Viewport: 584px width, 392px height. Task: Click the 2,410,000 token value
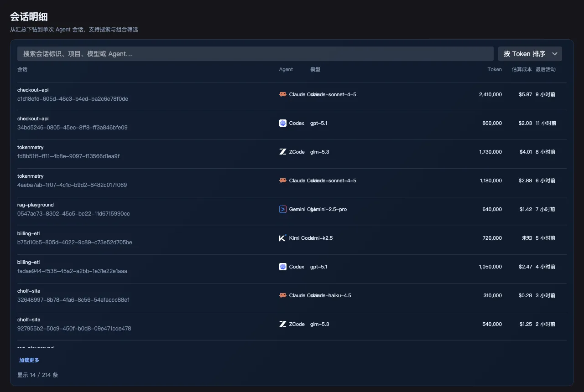490,94
